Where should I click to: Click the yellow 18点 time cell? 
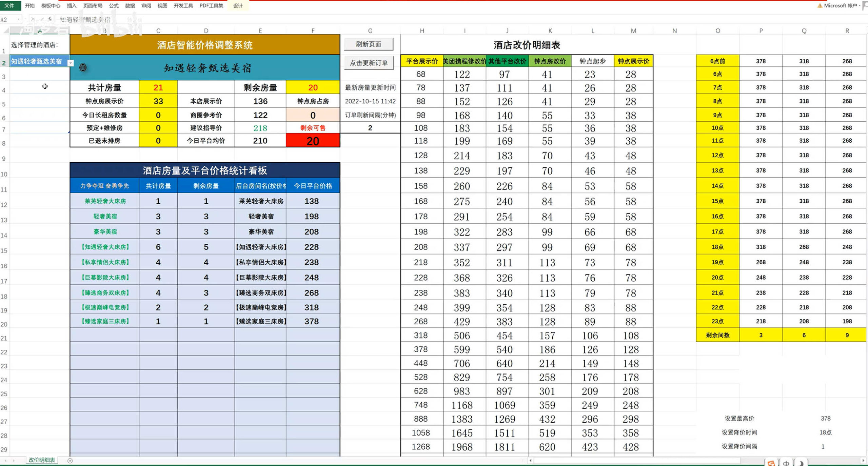tap(717, 247)
